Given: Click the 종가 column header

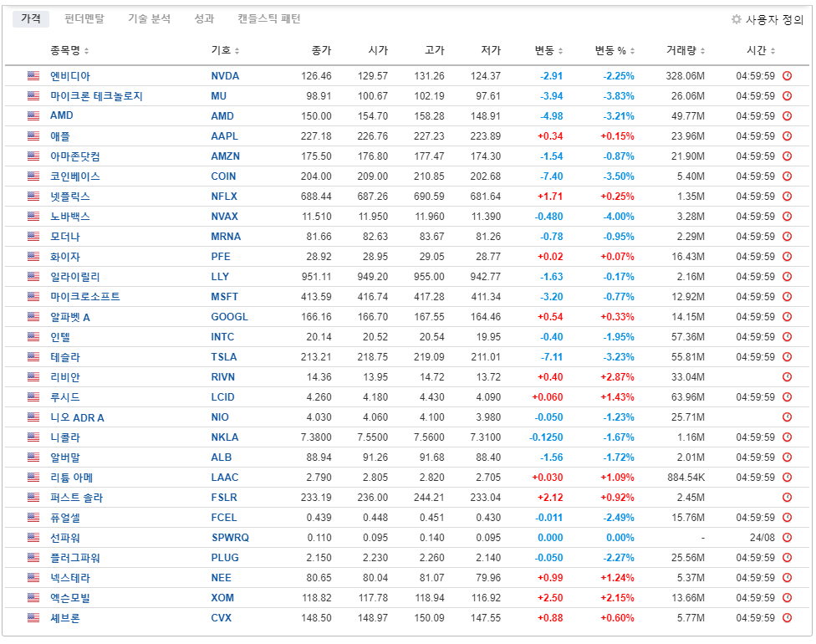Looking at the screenshot, I should [321, 50].
